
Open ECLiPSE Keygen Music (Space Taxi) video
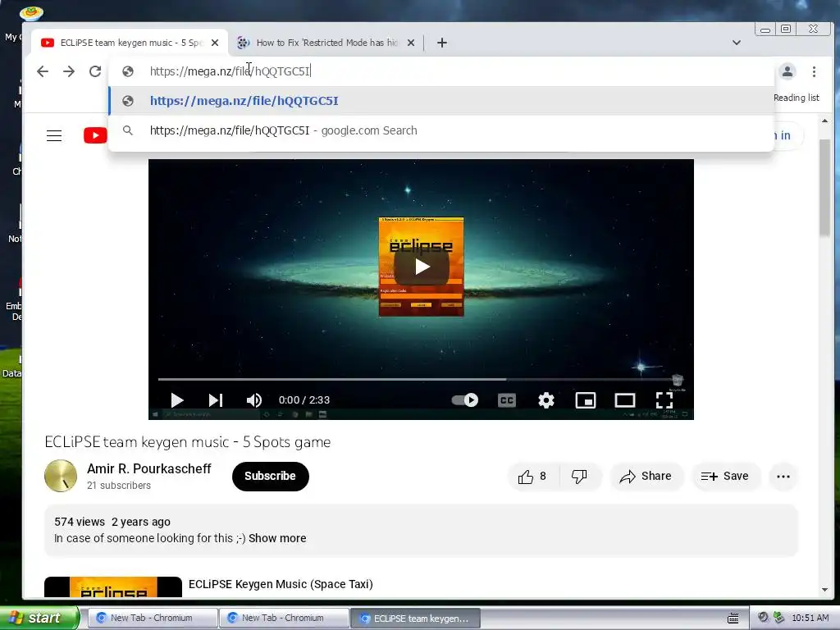tap(281, 584)
